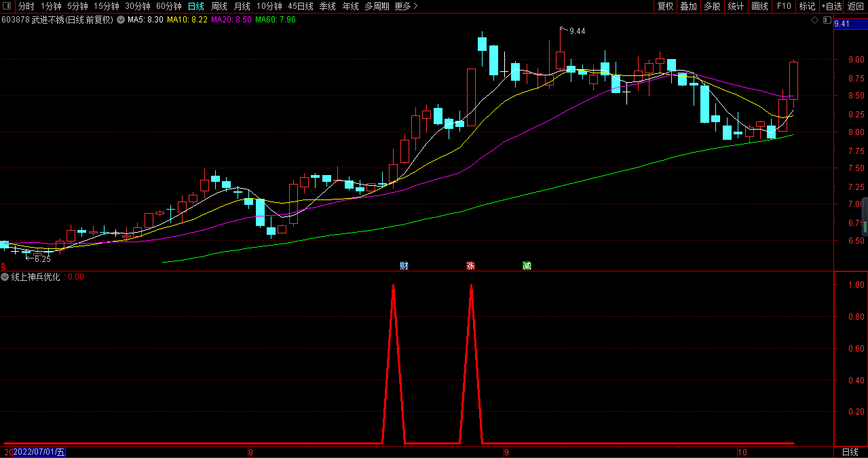Select the 45日线 period
This screenshot has height=458, width=868.
pos(301,6)
